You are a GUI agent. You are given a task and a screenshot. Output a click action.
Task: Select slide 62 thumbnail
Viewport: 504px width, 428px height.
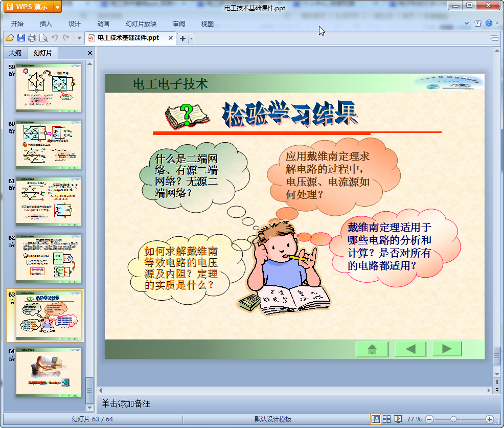point(49,259)
